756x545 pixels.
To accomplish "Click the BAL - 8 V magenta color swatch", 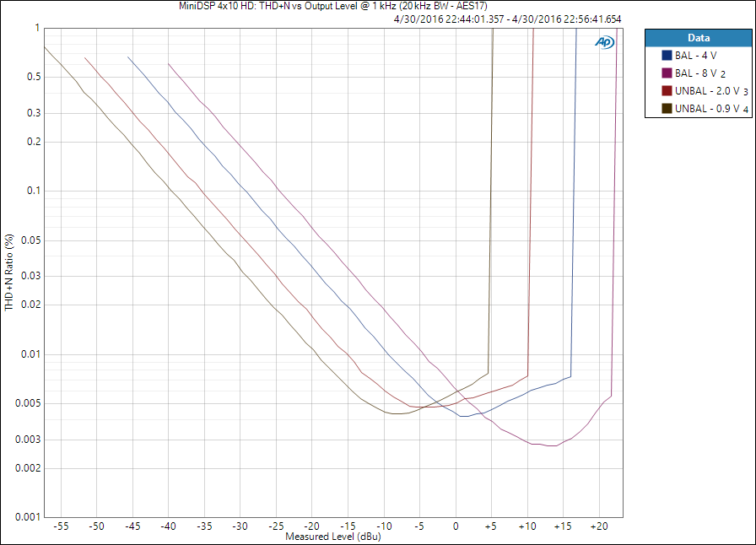I will pyautogui.click(x=667, y=73).
